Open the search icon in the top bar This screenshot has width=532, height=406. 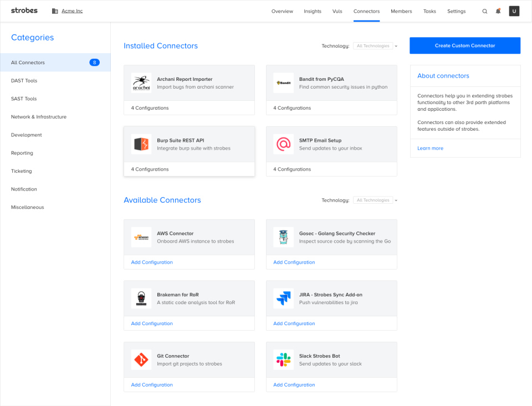click(484, 11)
